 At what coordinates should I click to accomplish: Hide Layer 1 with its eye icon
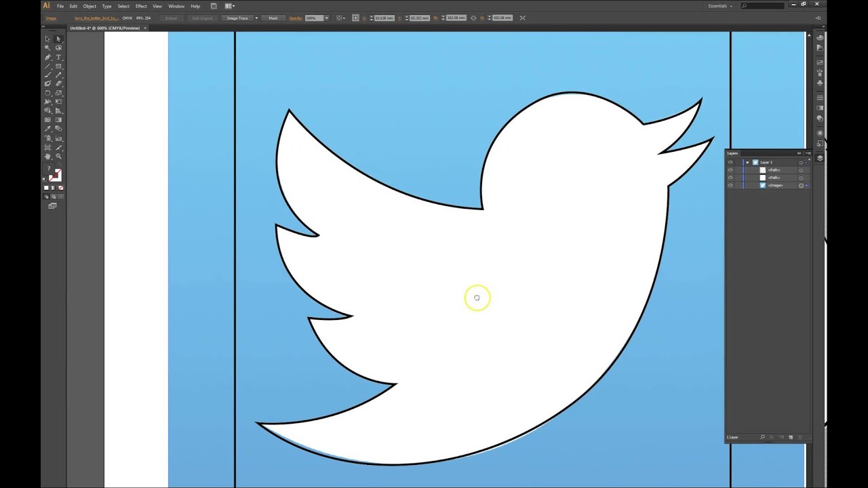(x=730, y=162)
